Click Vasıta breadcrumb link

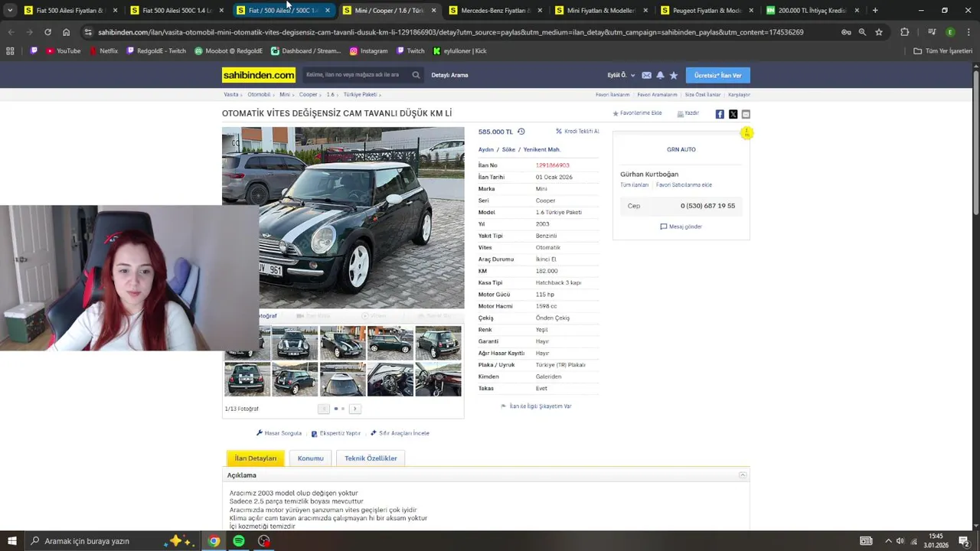[x=231, y=95]
